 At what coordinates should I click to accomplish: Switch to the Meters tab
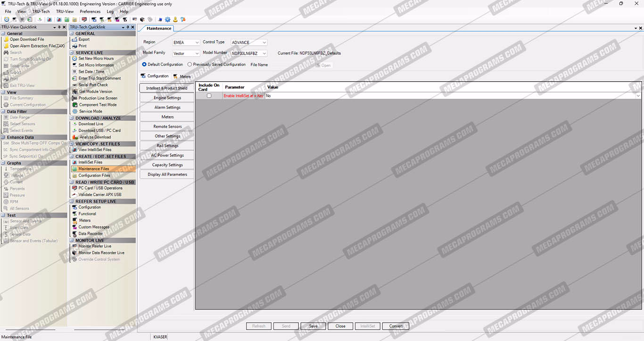point(182,76)
